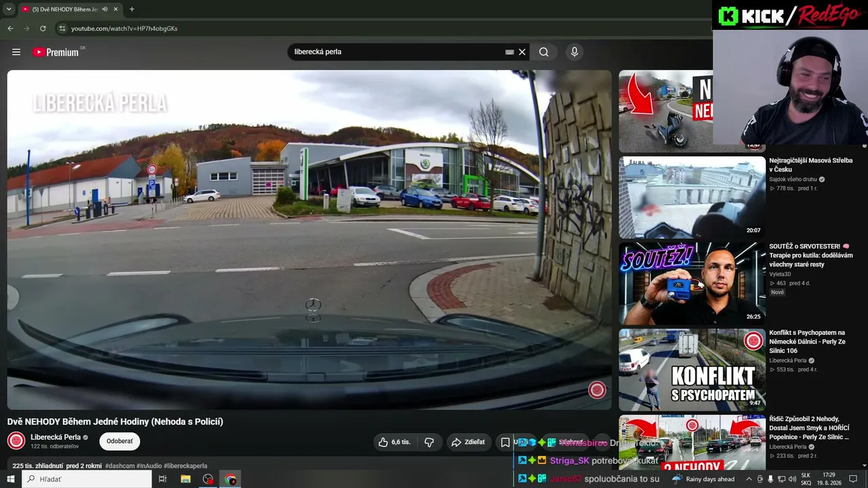Reload the YouTube page
Screen dimensions: 868x488
(x=43, y=28)
